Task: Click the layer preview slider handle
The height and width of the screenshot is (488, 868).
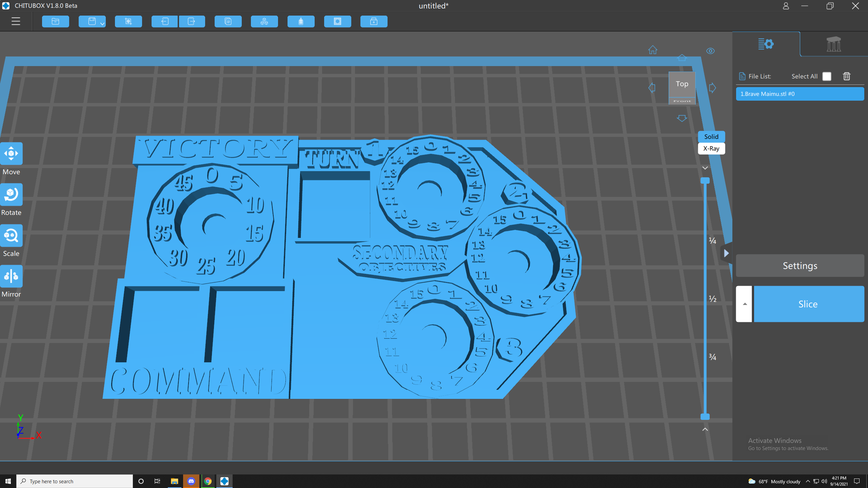Action: point(705,180)
